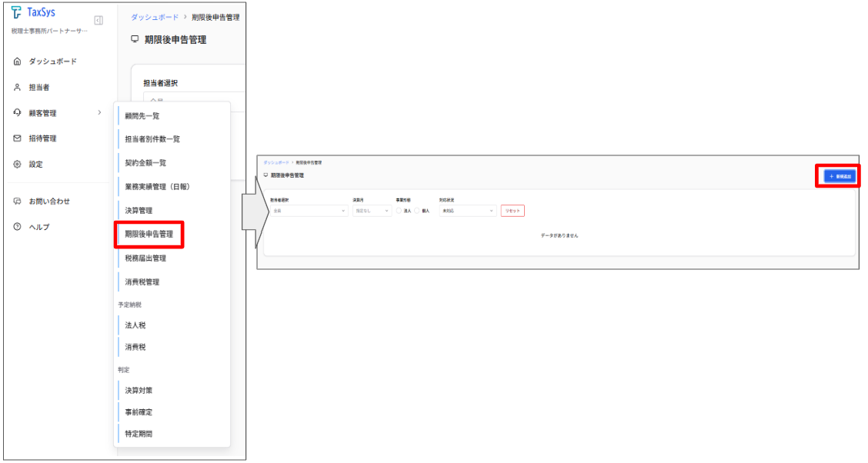The width and height of the screenshot is (868, 463).
Task: Select 期限後申告管理 in the submenu
Action: click(149, 235)
